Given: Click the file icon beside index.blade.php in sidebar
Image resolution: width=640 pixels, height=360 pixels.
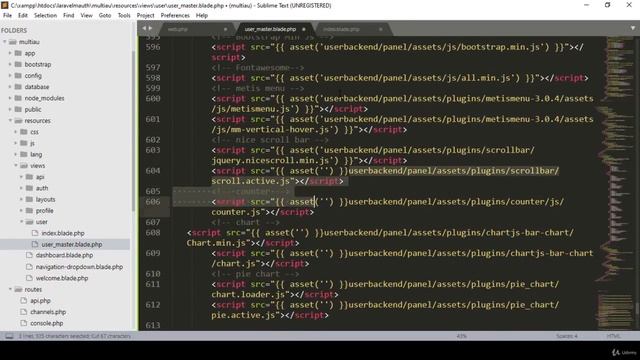Looking at the screenshot, I should (x=35, y=233).
